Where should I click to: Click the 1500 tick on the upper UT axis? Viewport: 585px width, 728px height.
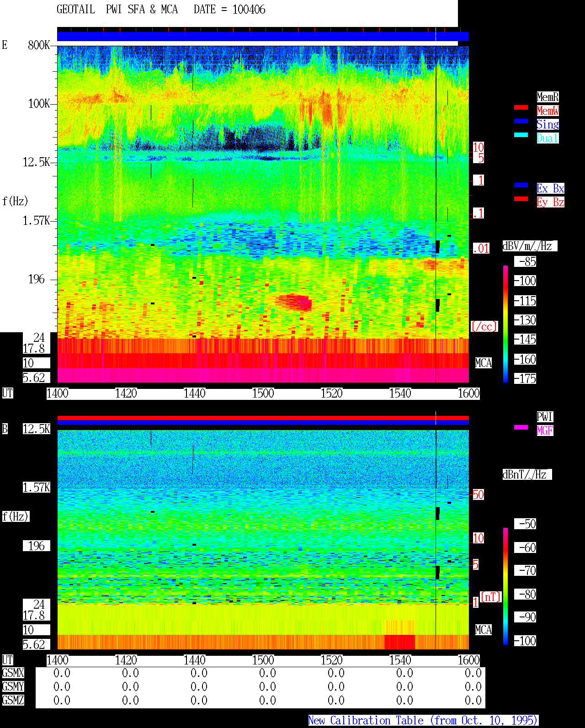click(x=263, y=393)
